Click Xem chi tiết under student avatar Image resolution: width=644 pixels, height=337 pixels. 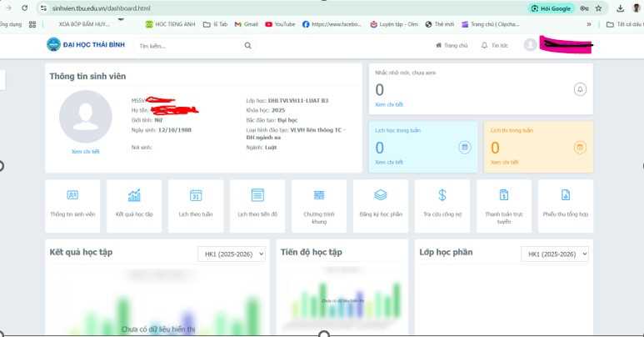[85, 151]
